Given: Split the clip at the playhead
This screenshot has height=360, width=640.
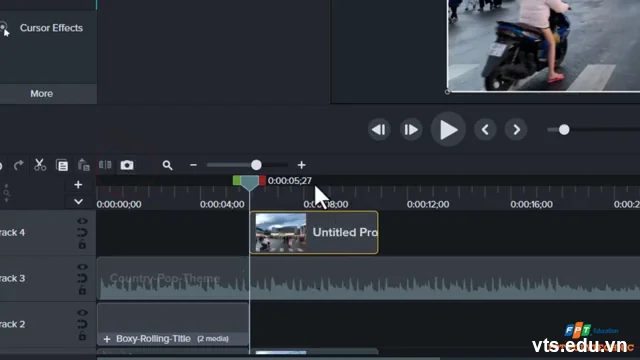Looking at the screenshot, I should point(105,164).
